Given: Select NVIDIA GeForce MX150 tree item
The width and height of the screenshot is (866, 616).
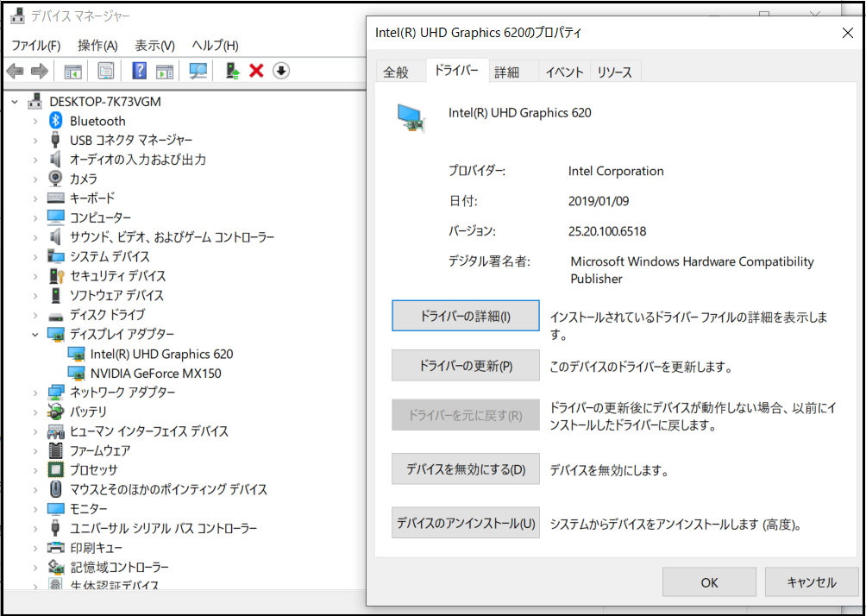Looking at the screenshot, I should pyautogui.click(x=156, y=373).
